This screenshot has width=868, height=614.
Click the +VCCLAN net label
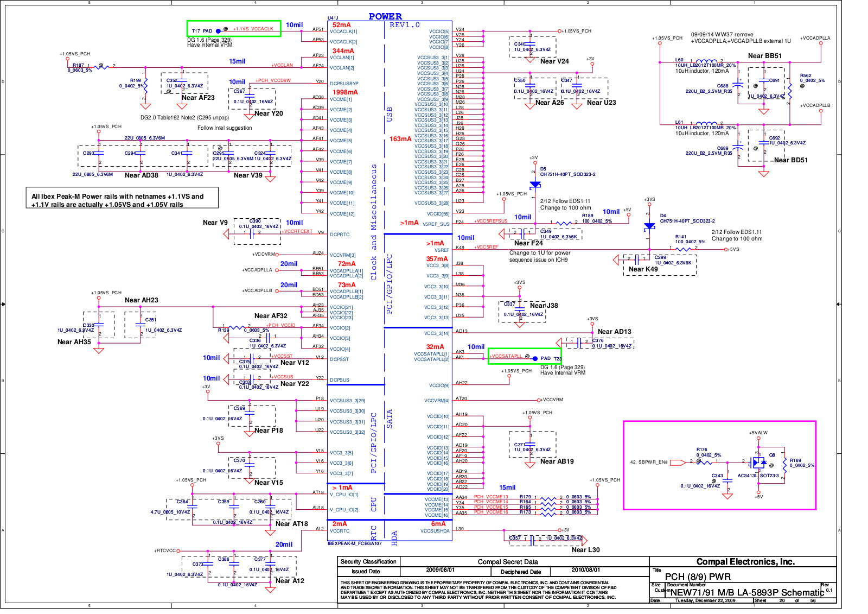[x=282, y=65]
